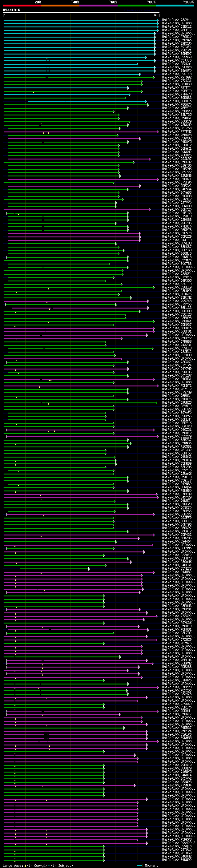Click the UniRef100_B8MBF5 label
197x868 pixels.
177,328
